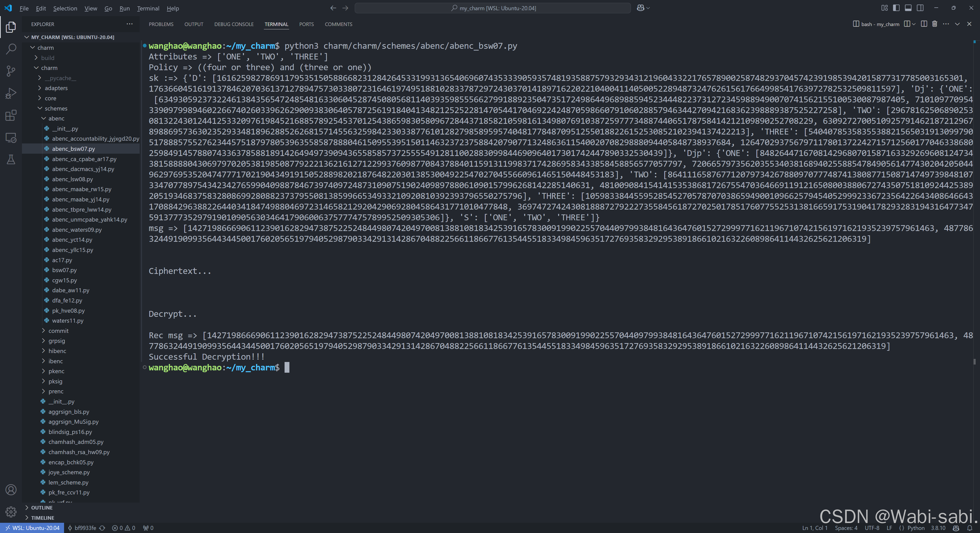Open abenc_waters09.py file
The width and height of the screenshot is (980, 533).
coord(77,229)
